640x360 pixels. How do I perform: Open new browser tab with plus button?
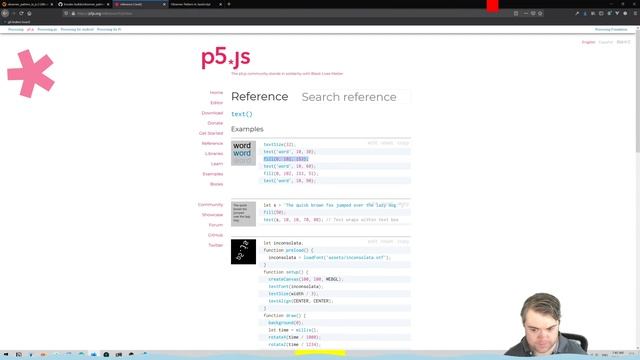coord(229,4)
